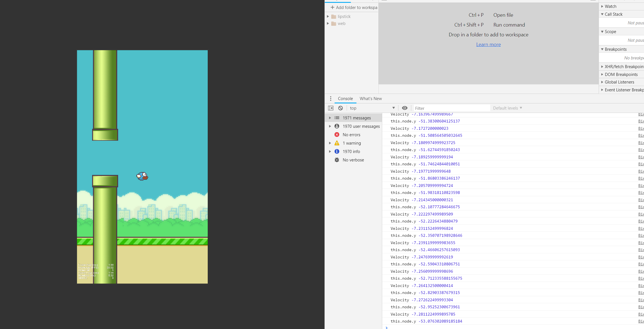Select the No verbose bug filter
The image size is (644, 329).
click(353, 160)
